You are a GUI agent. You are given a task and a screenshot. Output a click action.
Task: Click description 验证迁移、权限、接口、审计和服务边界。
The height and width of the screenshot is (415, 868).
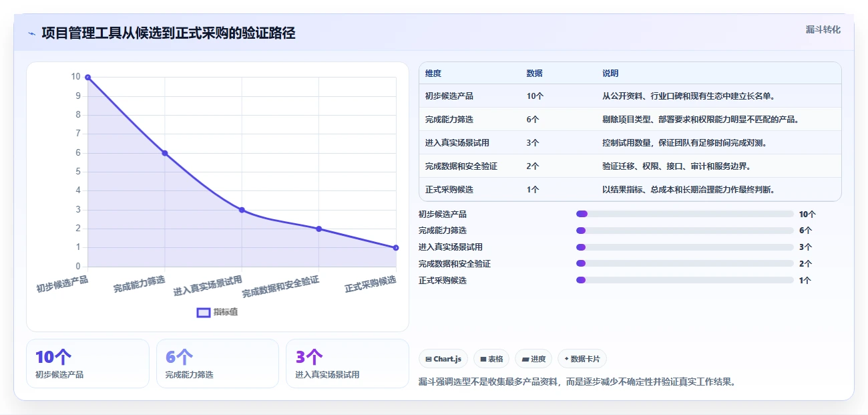(x=676, y=166)
